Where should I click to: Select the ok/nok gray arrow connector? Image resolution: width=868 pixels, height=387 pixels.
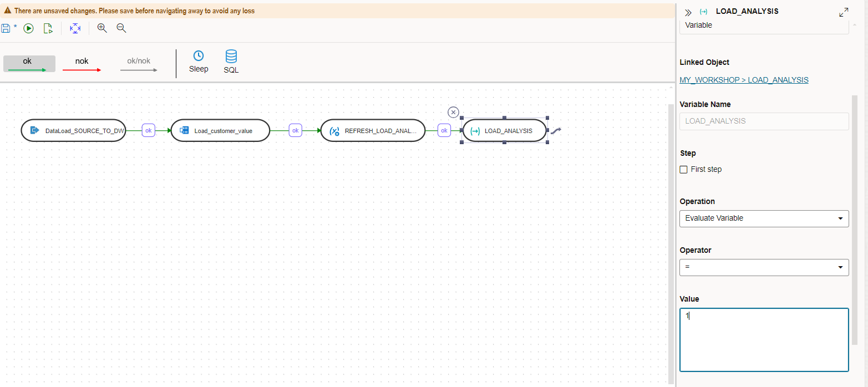click(x=139, y=64)
